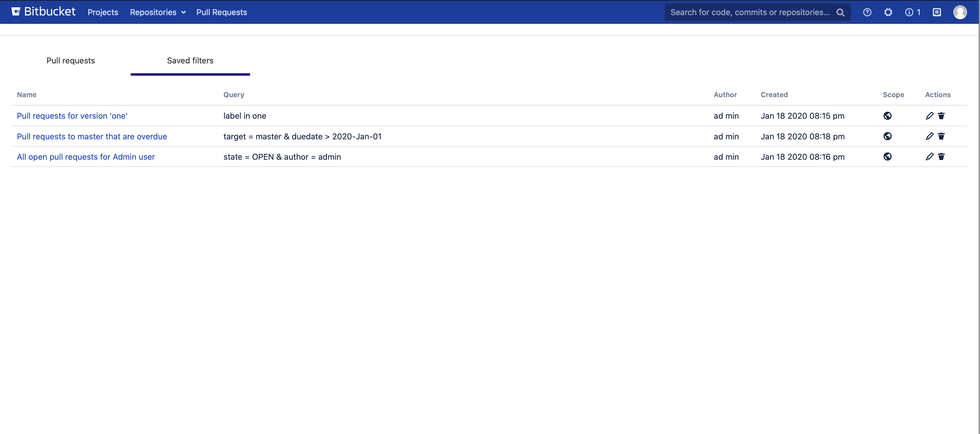Click globe scope icon for Admin user filter
Screen dimensions: 980x434
[x=887, y=156]
